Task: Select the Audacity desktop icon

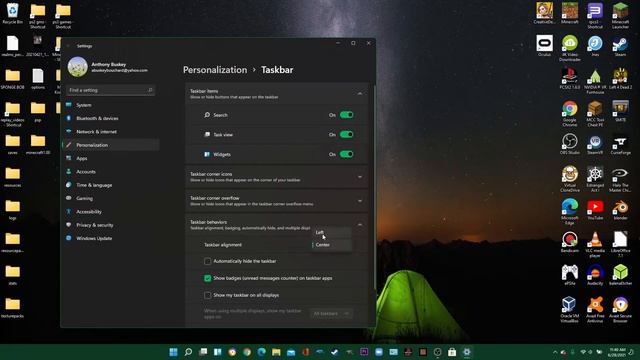Action: click(595, 275)
